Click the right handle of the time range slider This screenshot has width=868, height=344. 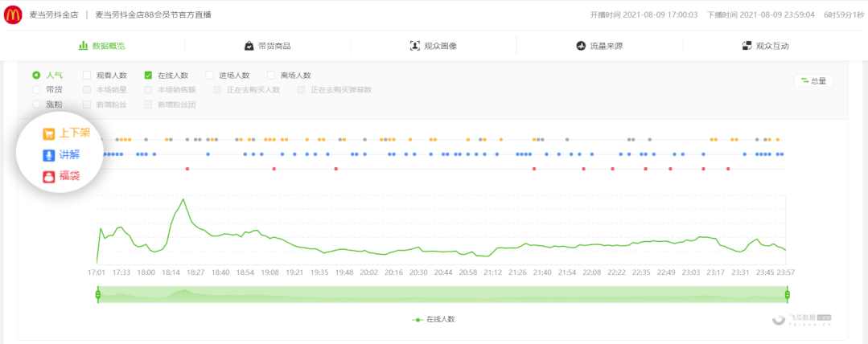[788, 295]
